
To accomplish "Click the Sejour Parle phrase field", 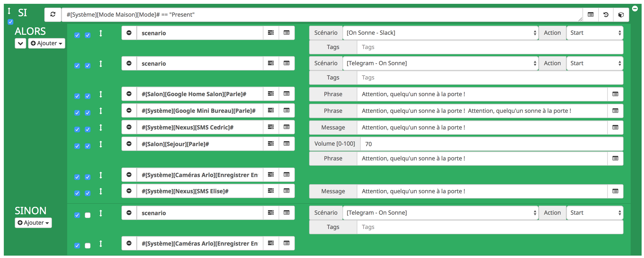I will click(x=482, y=158).
